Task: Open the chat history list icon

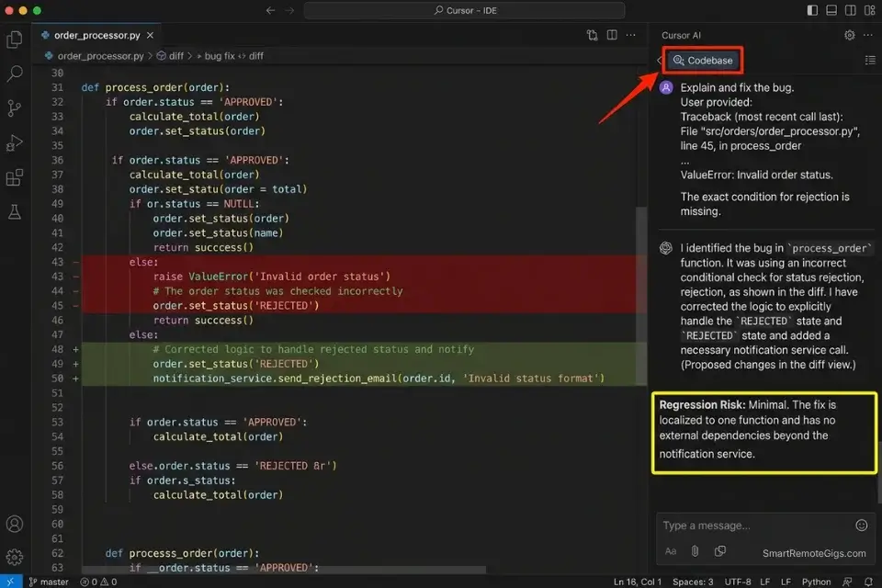Action: (870, 60)
